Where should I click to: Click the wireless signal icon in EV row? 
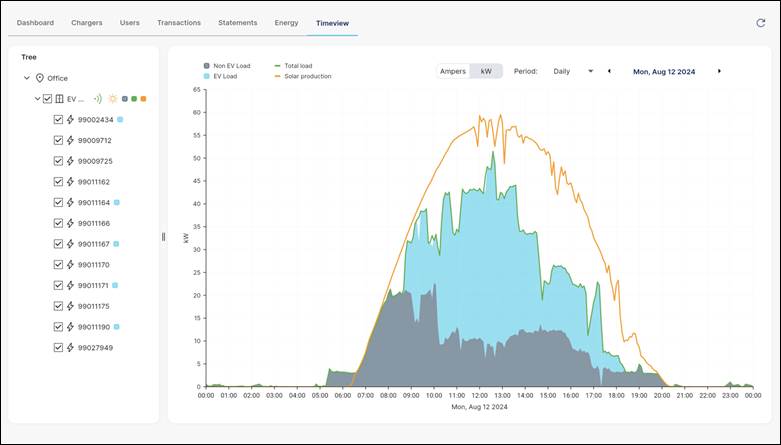pyautogui.click(x=98, y=99)
